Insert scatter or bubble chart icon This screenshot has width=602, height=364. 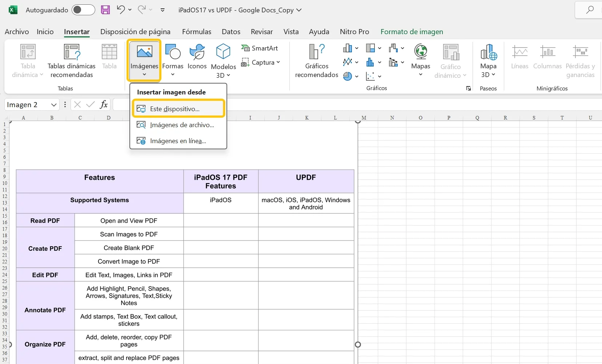coord(370,76)
